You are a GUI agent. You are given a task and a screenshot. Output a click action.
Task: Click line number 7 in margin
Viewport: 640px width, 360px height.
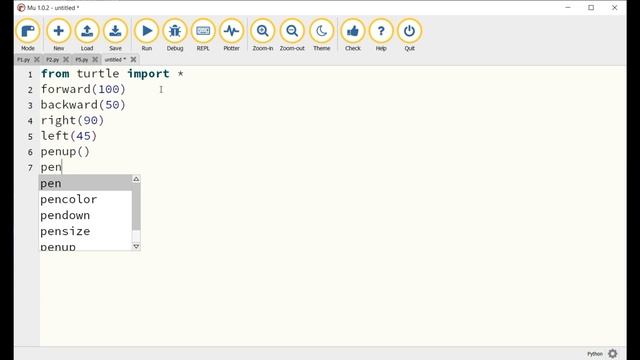tap(30, 168)
